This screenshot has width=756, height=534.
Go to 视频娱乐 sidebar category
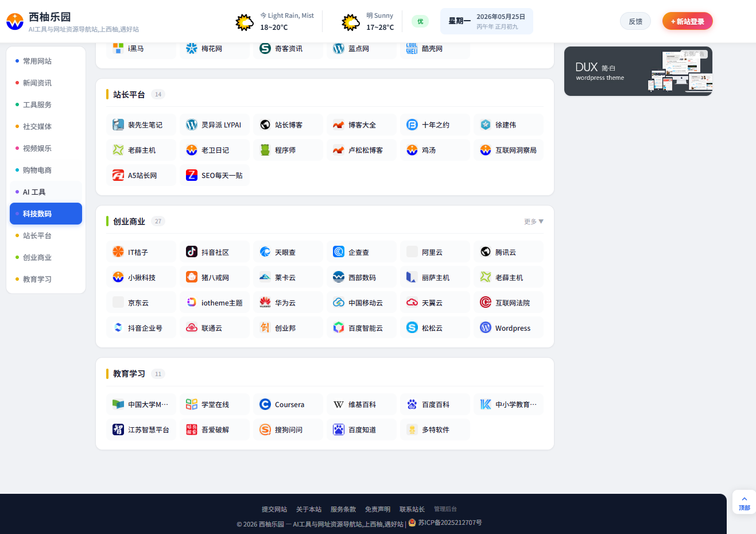[46, 148]
